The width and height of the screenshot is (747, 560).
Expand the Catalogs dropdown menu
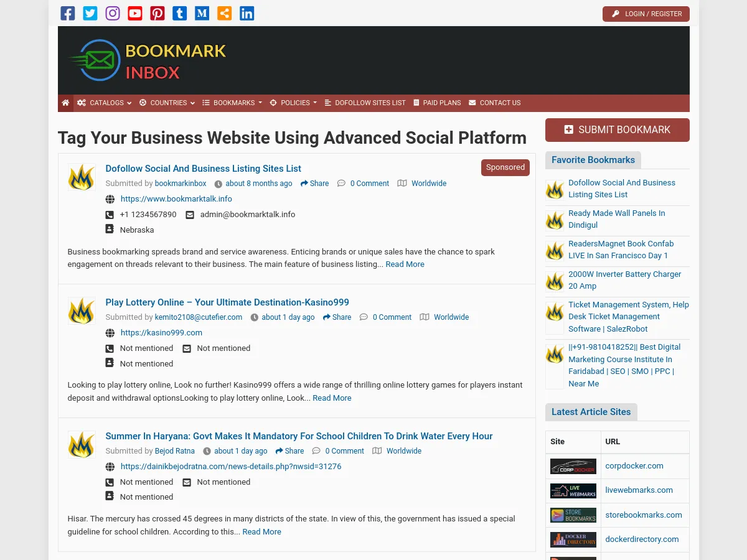tap(105, 103)
